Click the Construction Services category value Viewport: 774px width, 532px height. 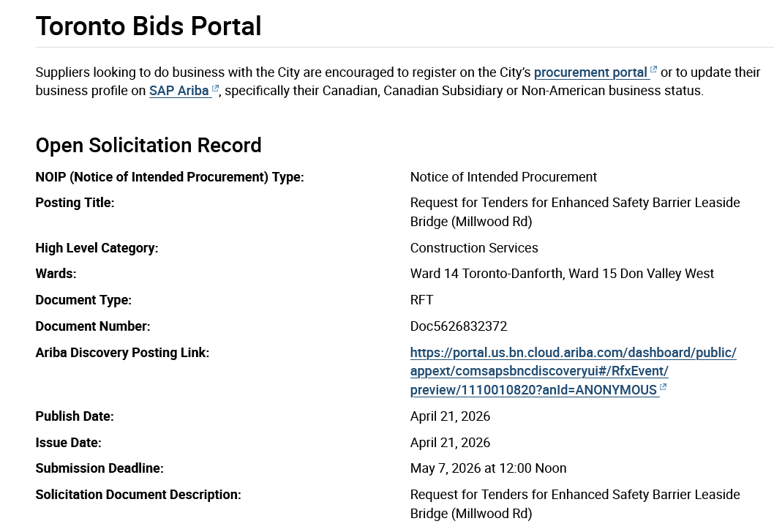[474, 248]
